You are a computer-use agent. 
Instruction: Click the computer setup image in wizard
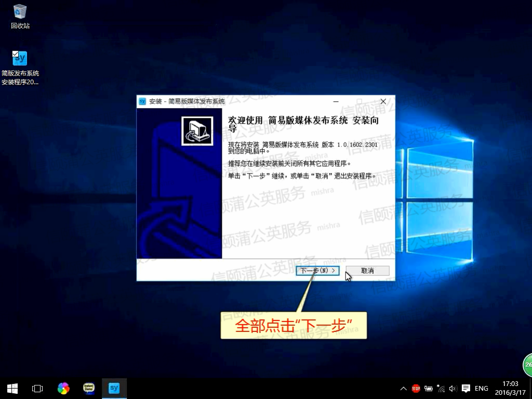click(197, 131)
